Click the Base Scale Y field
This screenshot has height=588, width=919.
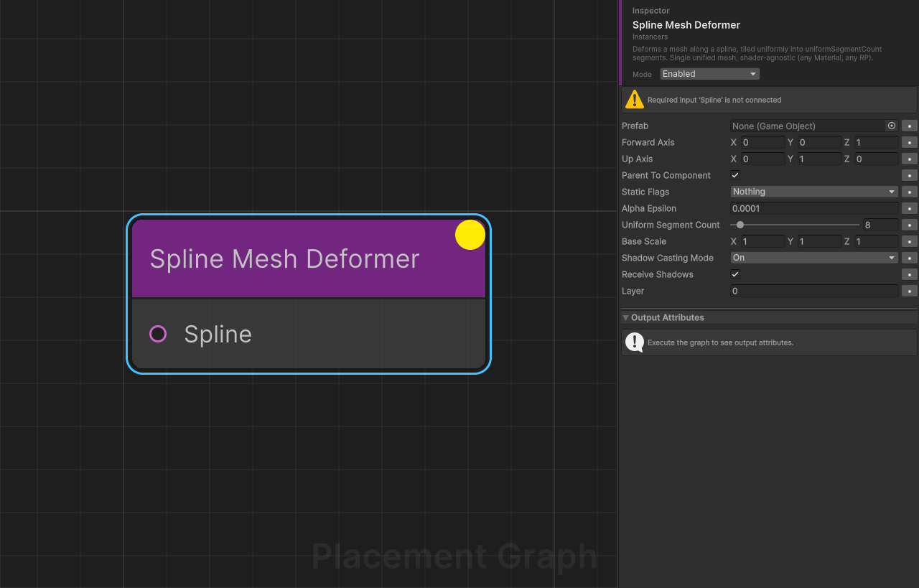[819, 241]
